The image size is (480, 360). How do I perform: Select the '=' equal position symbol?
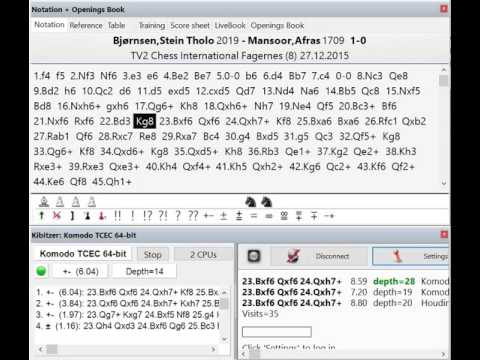[x=254, y=216]
